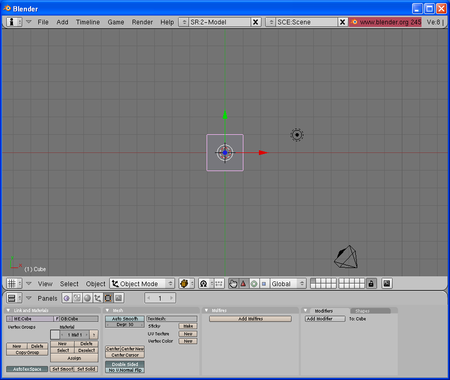Image resolution: width=450 pixels, height=380 pixels.
Task: Click the Add Multires button
Action: [250, 319]
